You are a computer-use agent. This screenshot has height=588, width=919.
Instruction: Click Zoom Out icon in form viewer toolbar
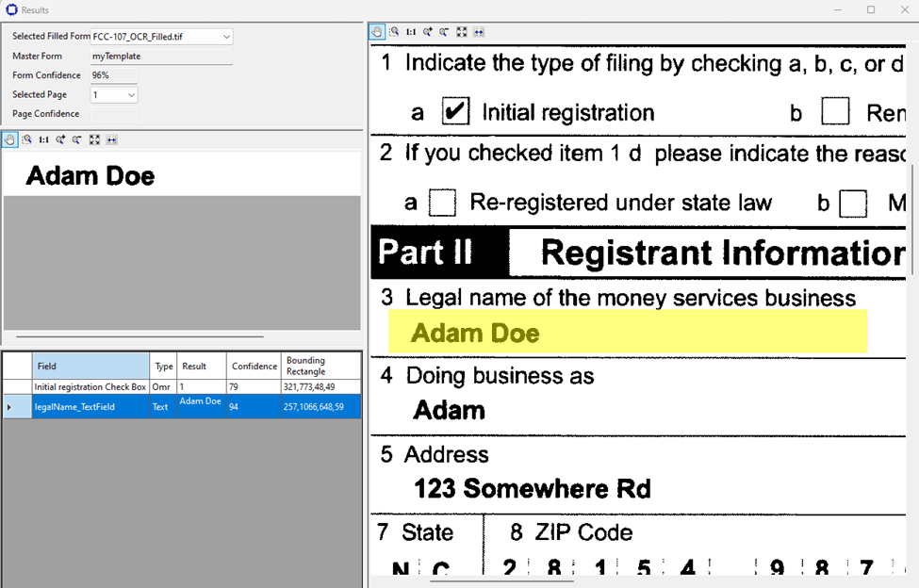point(444,31)
